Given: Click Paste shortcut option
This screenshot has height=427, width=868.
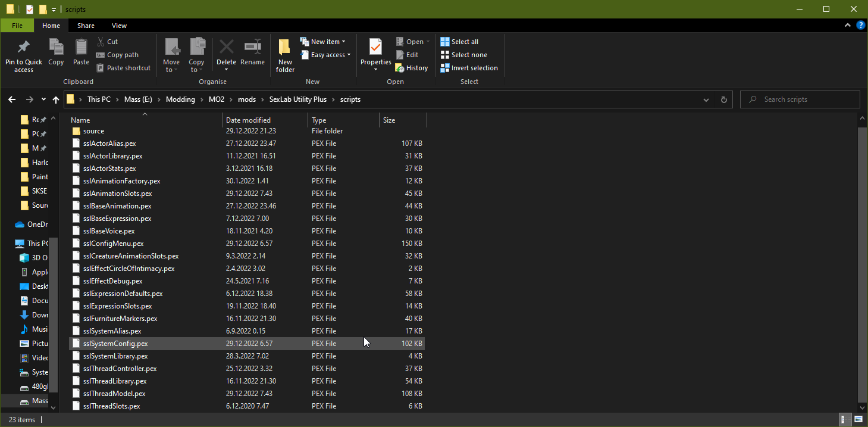Looking at the screenshot, I should [x=123, y=68].
